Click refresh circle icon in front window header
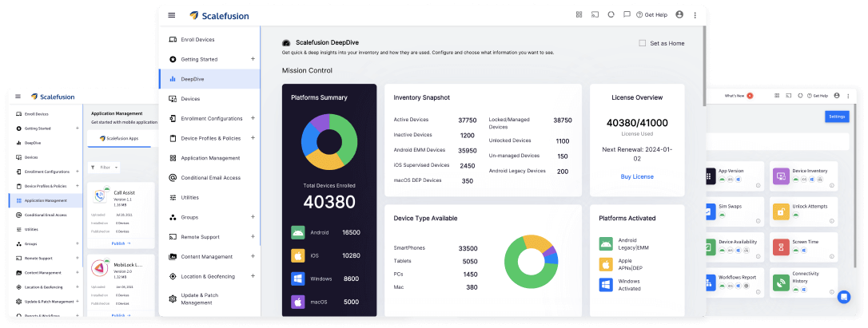This screenshot has width=868, height=328. (611, 15)
